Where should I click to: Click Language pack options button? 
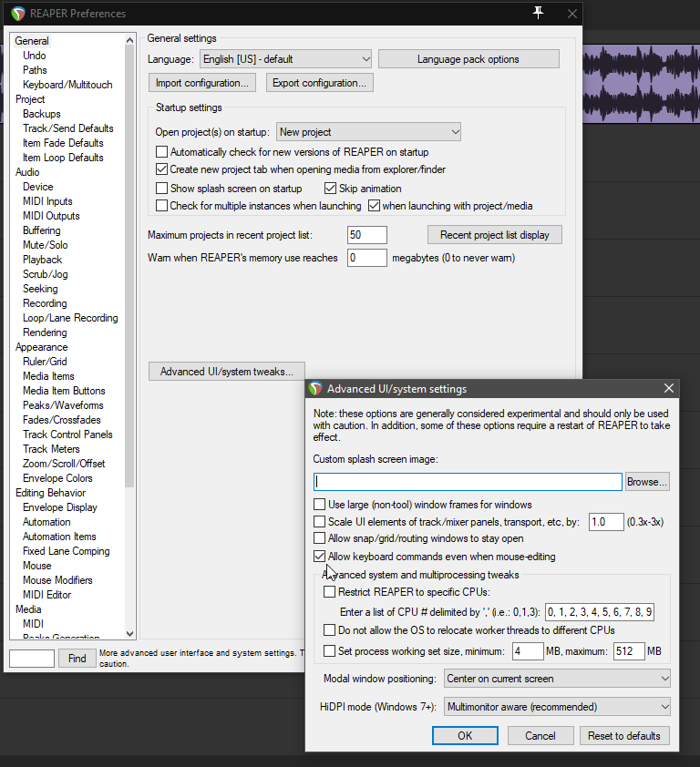pyautogui.click(x=468, y=59)
